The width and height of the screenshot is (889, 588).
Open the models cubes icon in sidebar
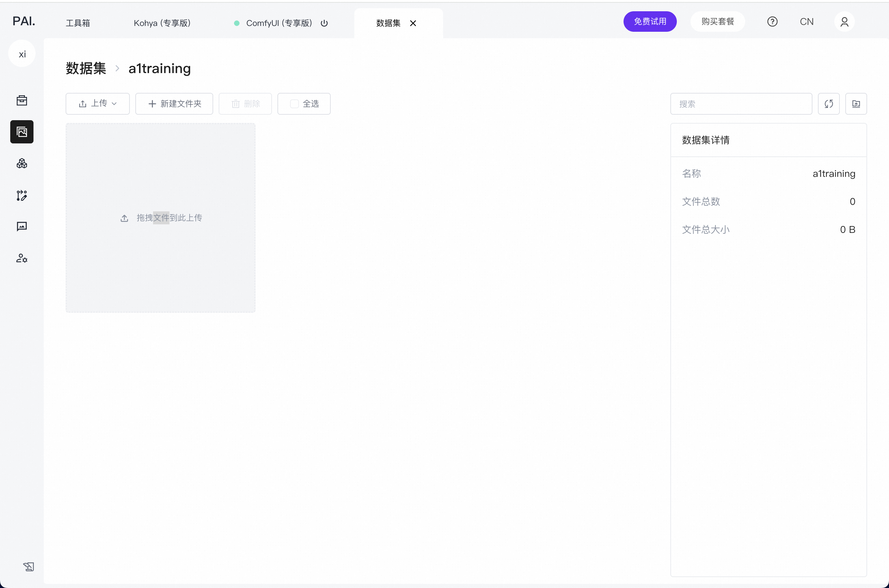tap(22, 164)
